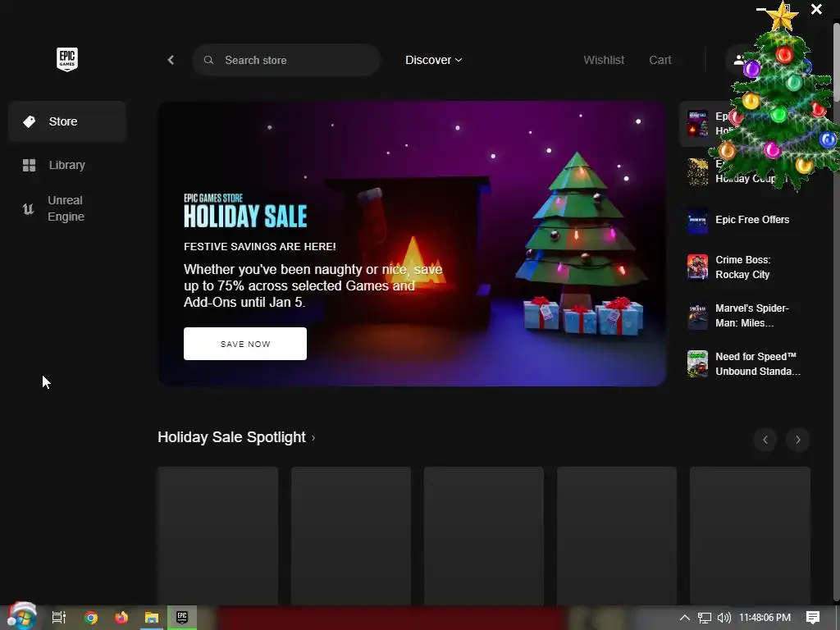
Task: Click the SAVE NOW button
Action: coord(245,344)
